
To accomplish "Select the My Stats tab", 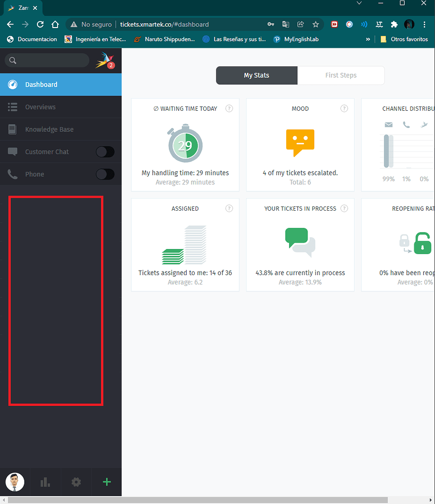I will (257, 75).
